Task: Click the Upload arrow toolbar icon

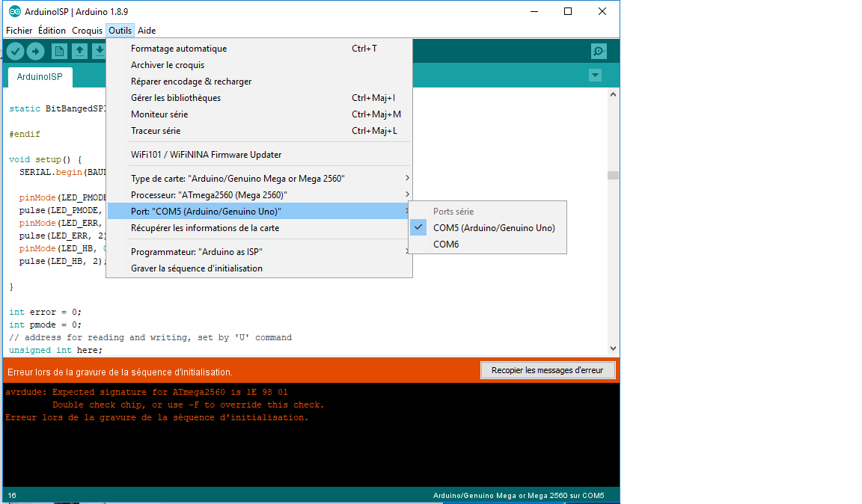Action: (36, 51)
